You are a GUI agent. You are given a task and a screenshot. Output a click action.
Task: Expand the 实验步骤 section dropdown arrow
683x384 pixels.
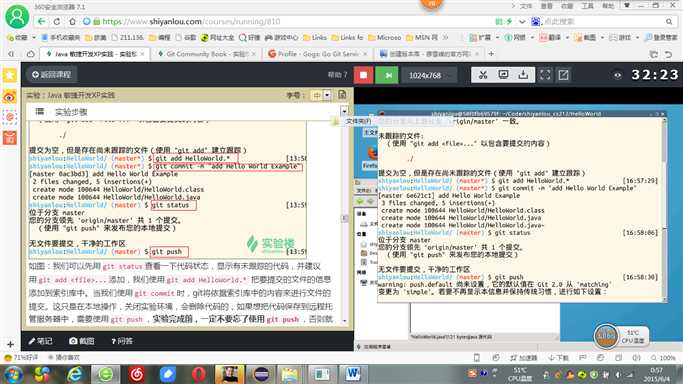click(344, 111)
